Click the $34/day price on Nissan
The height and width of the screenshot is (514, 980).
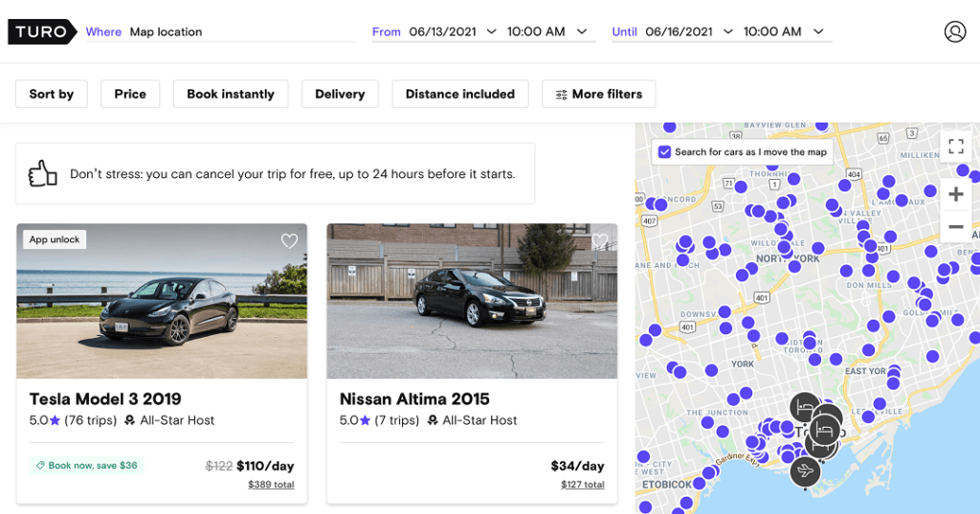577,466
